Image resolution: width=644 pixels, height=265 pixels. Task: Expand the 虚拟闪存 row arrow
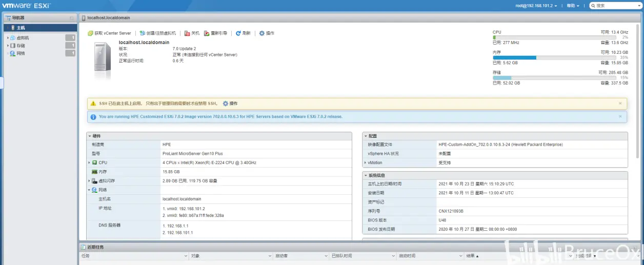click(89, 181)
